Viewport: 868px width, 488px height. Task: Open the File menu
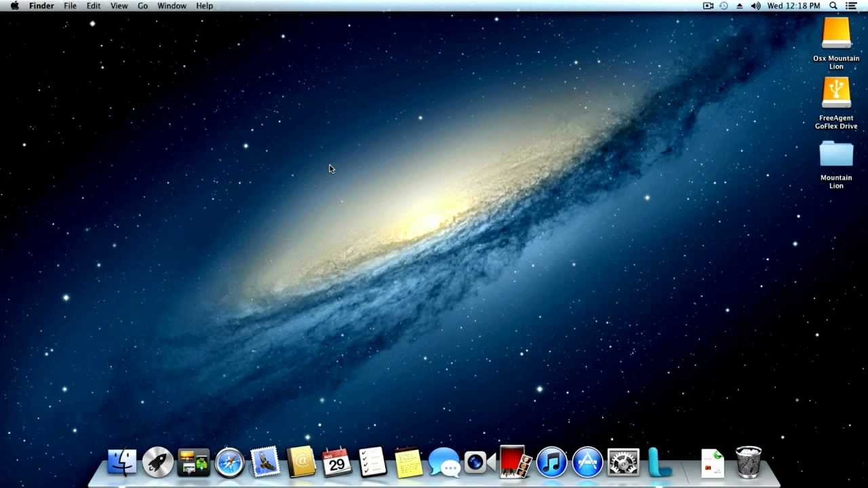click(70, 6)
